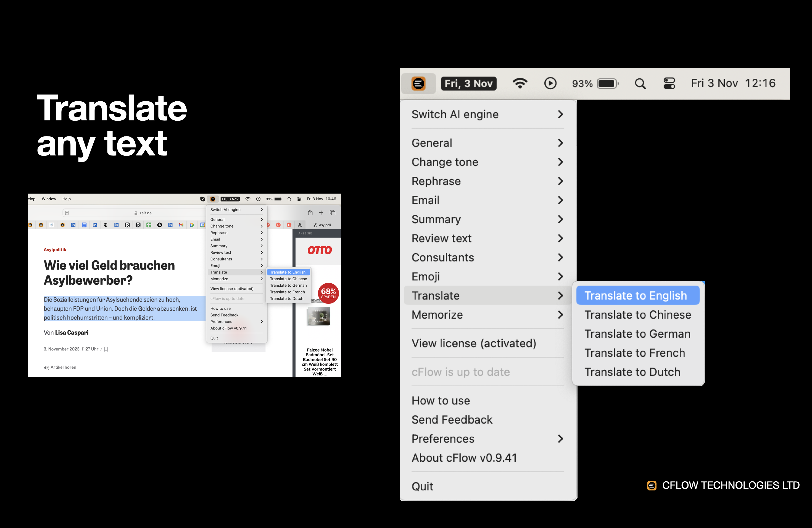This screenshot has width=812, height=528.
Task: Expand the large Preferences submenu chevron
Action: (x=560, y=439)
